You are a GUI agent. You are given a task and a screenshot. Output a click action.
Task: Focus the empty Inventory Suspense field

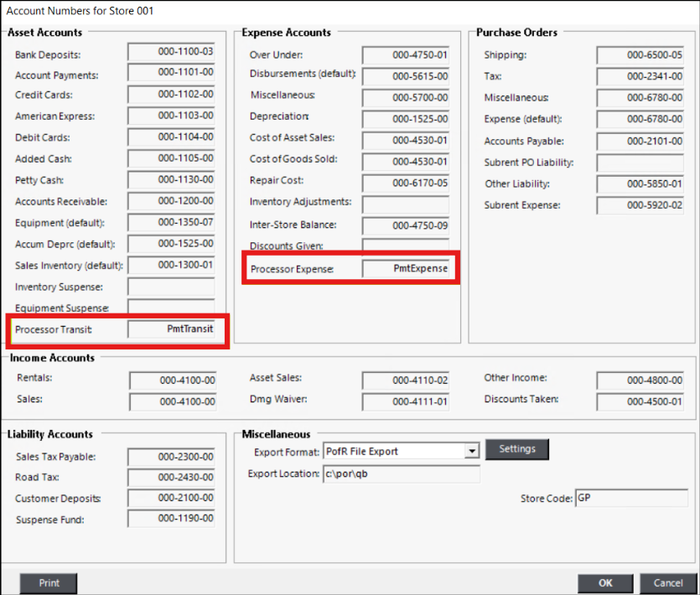click(171, 287)
